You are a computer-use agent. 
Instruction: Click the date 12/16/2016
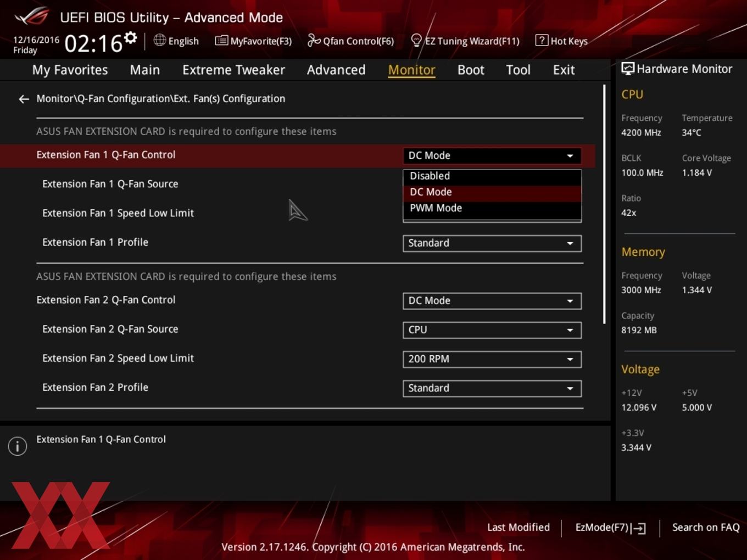pos(36,40)
